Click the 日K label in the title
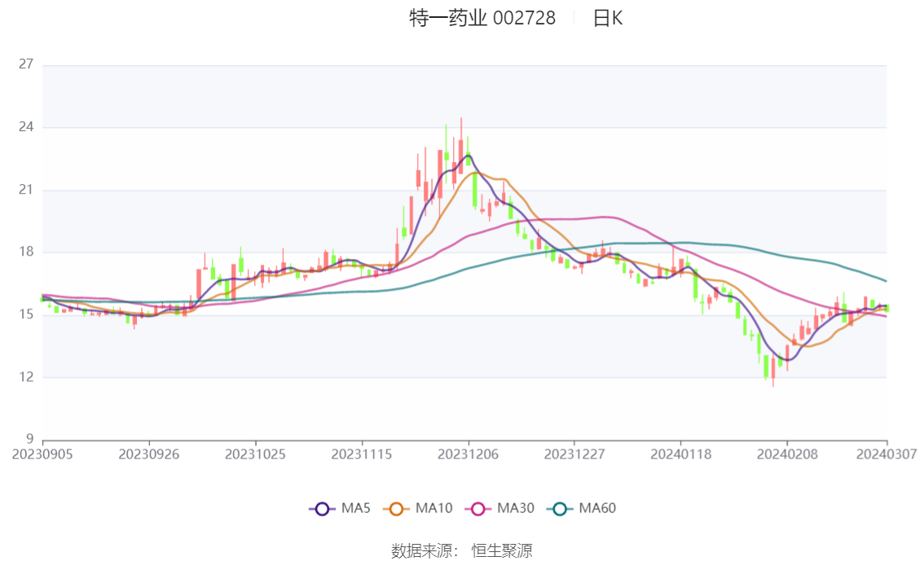 [608, 18]
